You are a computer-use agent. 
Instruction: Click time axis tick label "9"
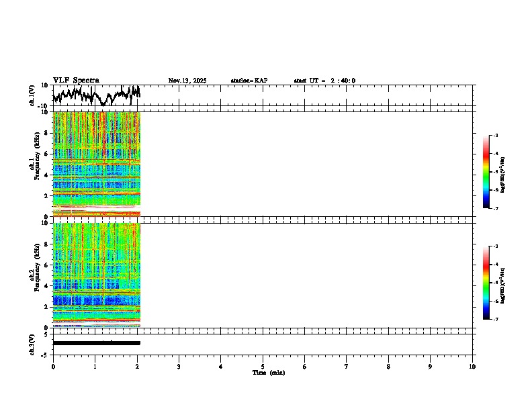point(430,367)
